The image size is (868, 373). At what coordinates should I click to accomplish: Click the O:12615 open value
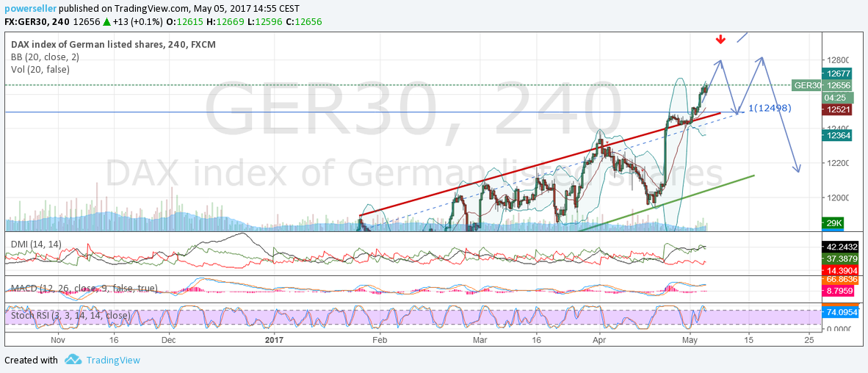pos(185,22)
